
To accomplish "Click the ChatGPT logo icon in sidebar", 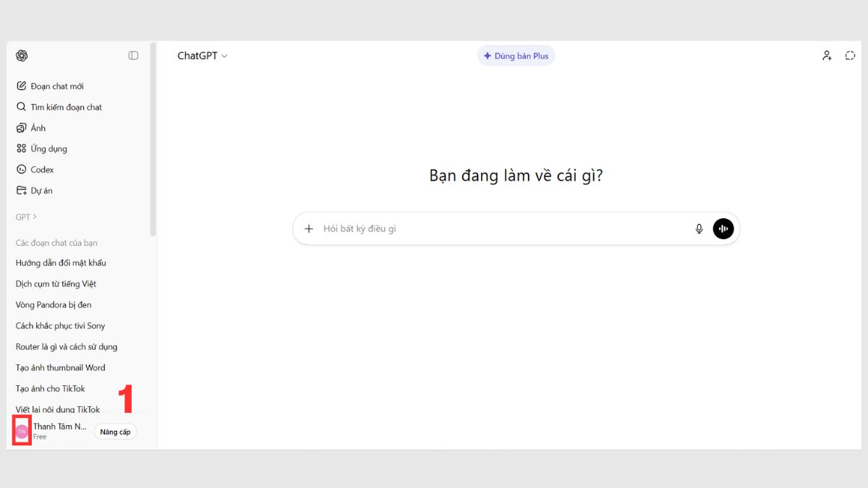I will point(22,56).
